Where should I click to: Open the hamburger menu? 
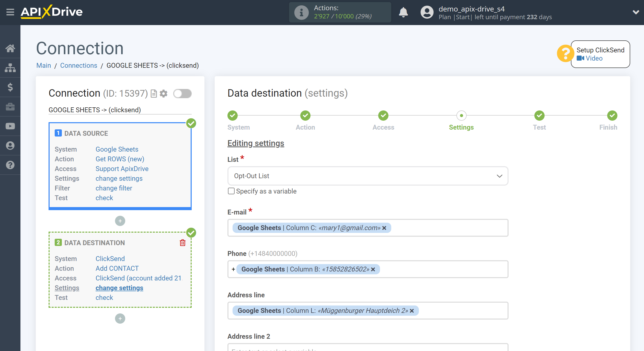10,12
